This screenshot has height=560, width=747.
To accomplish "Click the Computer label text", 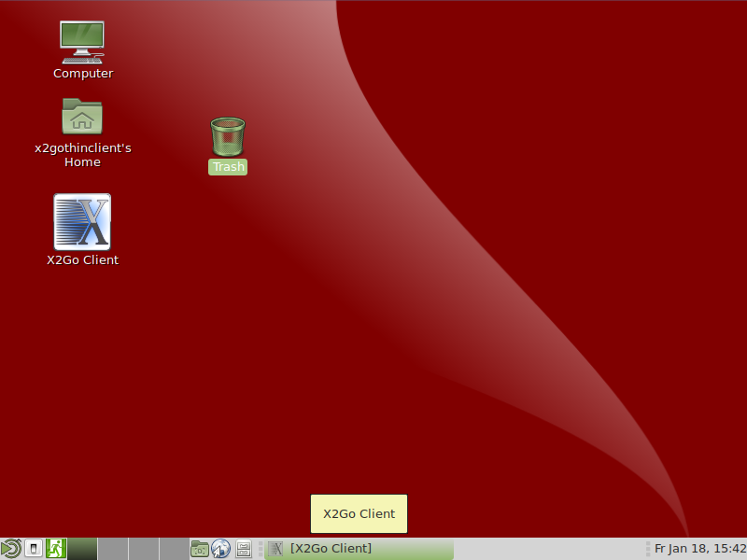I will (83, 74).
